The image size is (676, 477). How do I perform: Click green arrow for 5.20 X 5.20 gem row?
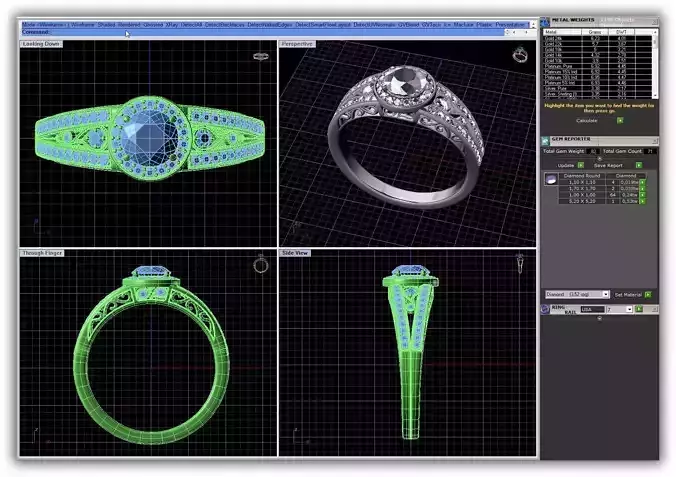(642, 201)
